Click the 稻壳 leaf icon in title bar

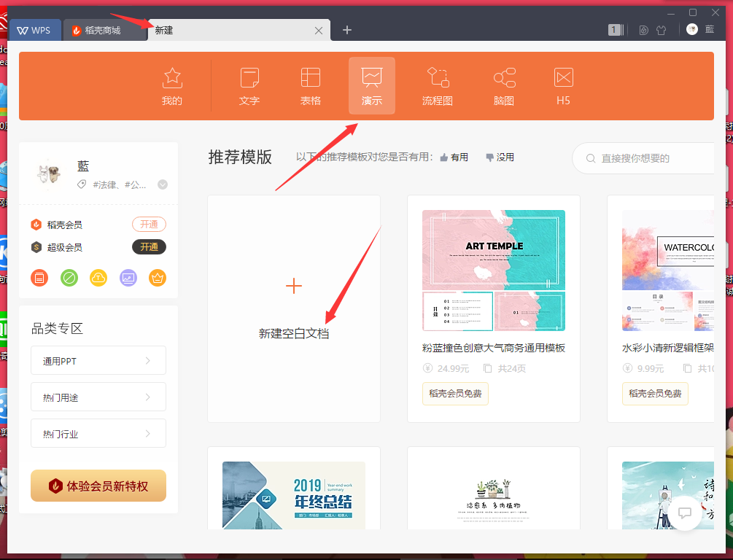click(x=644, y=31)
